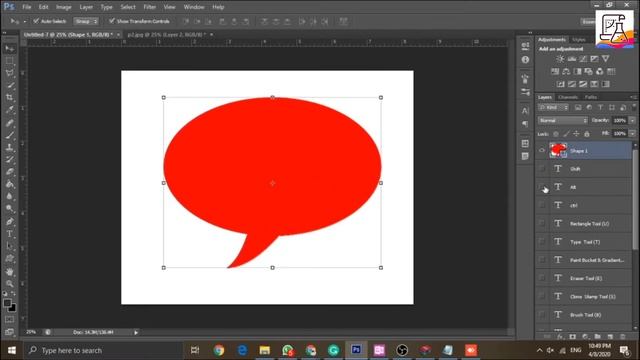Lock all with padlock icon
Image resolution: width=640 pixels, height=360 pixels.
[587, 134]
